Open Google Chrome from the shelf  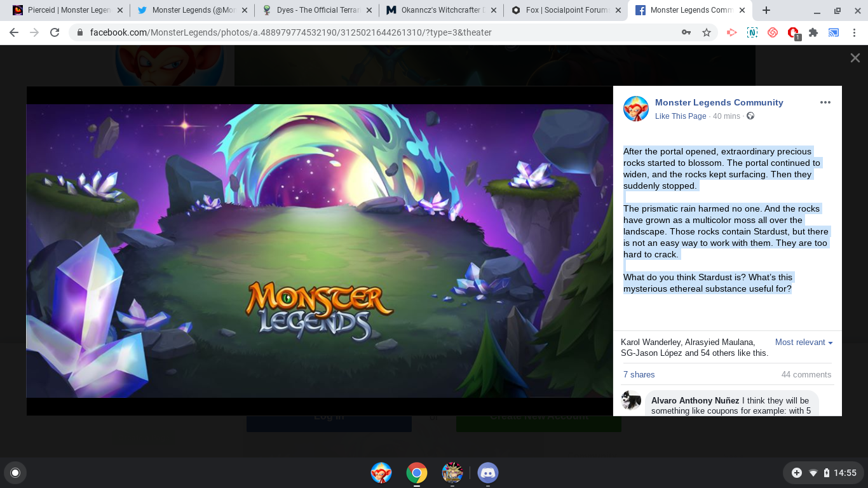(x=417, y=473)
